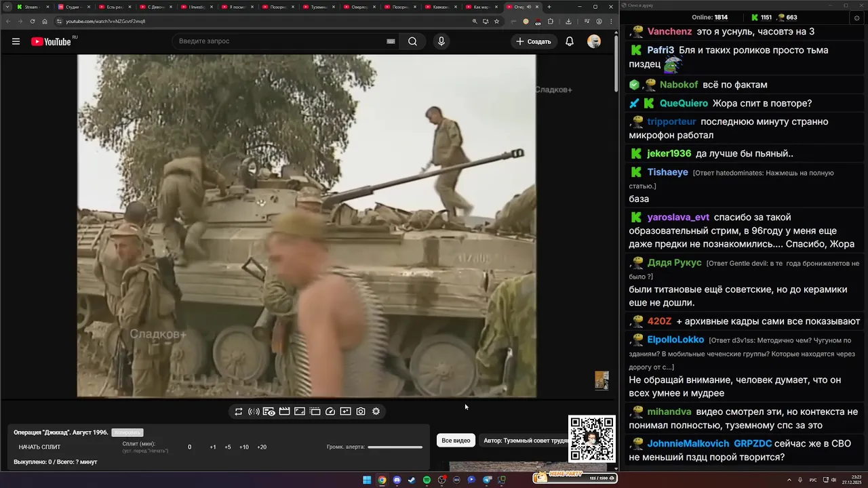This screenshot has width=868, height=488.
Task: Switch to the Как мар browser tab
Action: coord(480,7)
